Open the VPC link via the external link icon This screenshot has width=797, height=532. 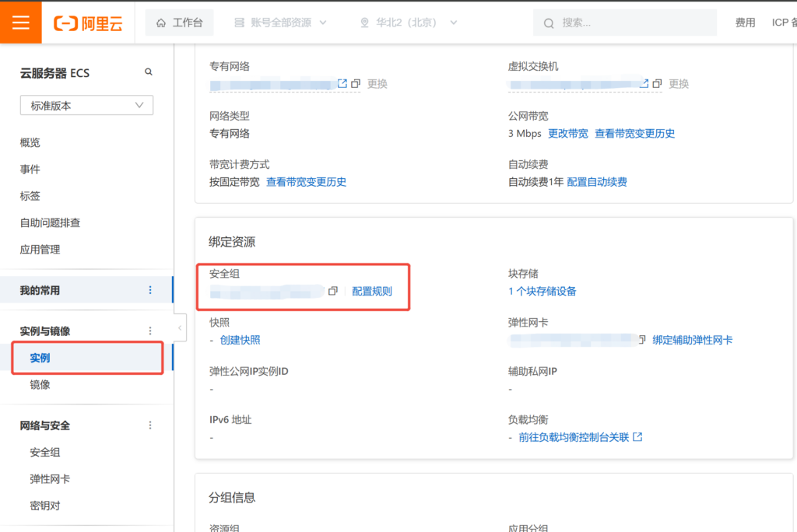pyautogui.click(x=342, y=83)
